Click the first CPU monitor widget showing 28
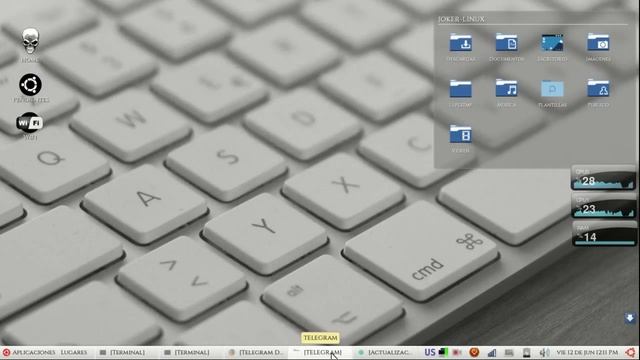The image size is (640, 360). 604,178
